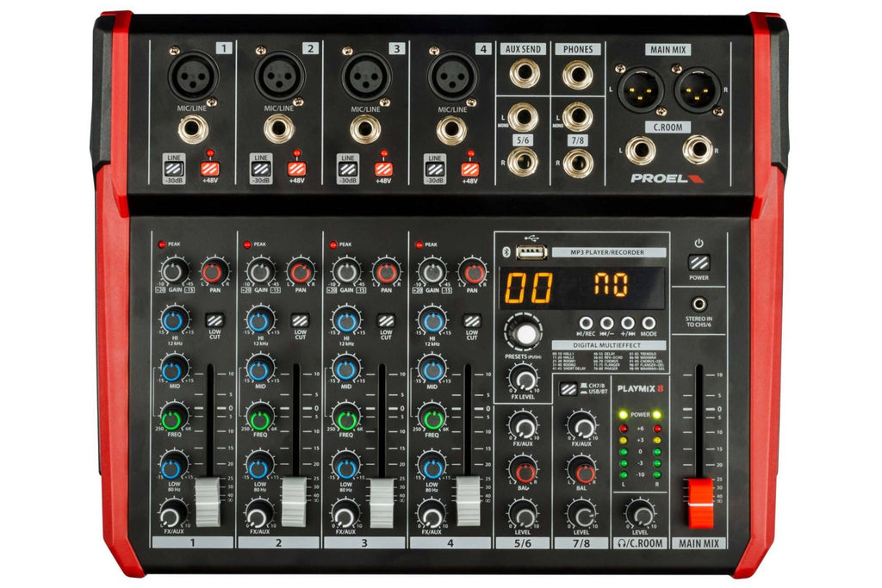
Task: Click the channel 1 XLR mic input
Action: point(193,75)
